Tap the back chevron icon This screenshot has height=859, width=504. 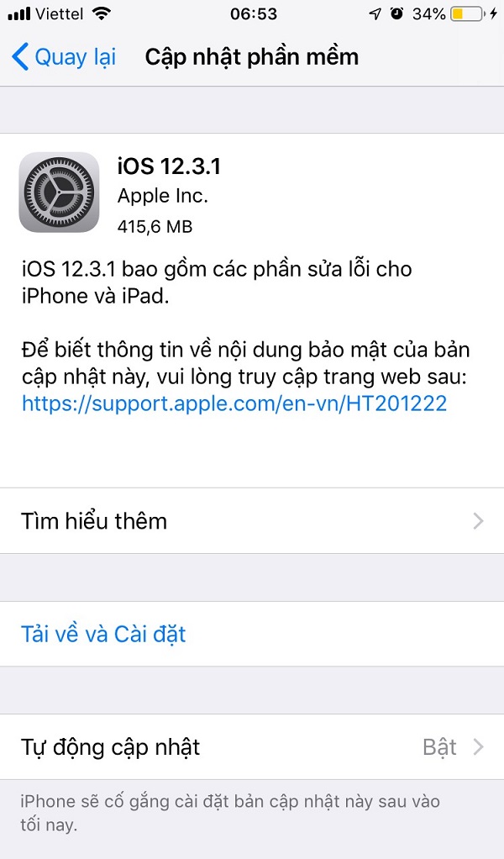click(19, 57)
